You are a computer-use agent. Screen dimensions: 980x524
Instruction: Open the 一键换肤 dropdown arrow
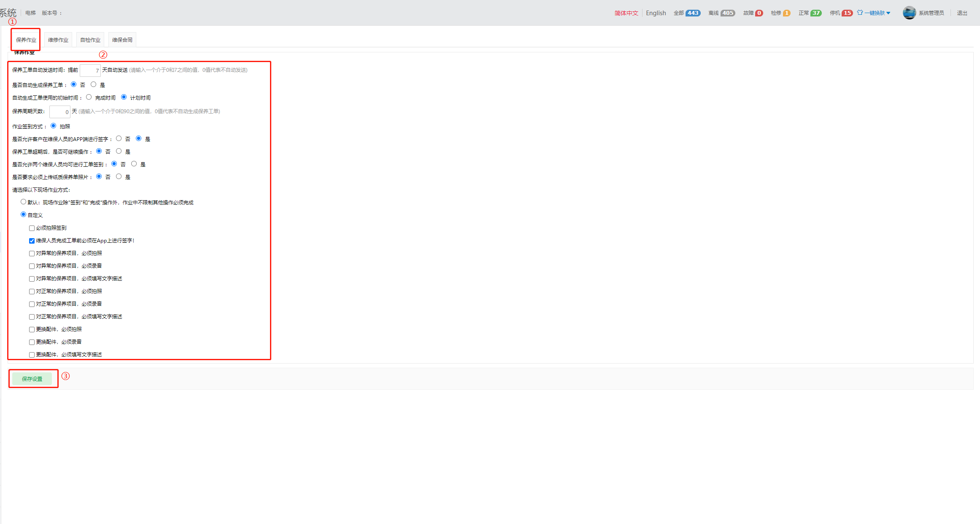pos(888,13)
